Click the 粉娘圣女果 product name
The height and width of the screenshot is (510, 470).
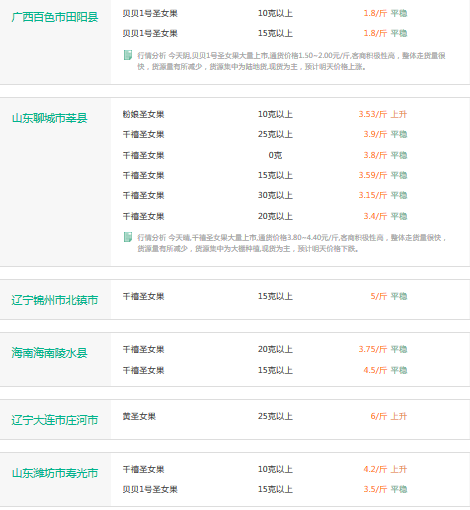tap(143, 114)
